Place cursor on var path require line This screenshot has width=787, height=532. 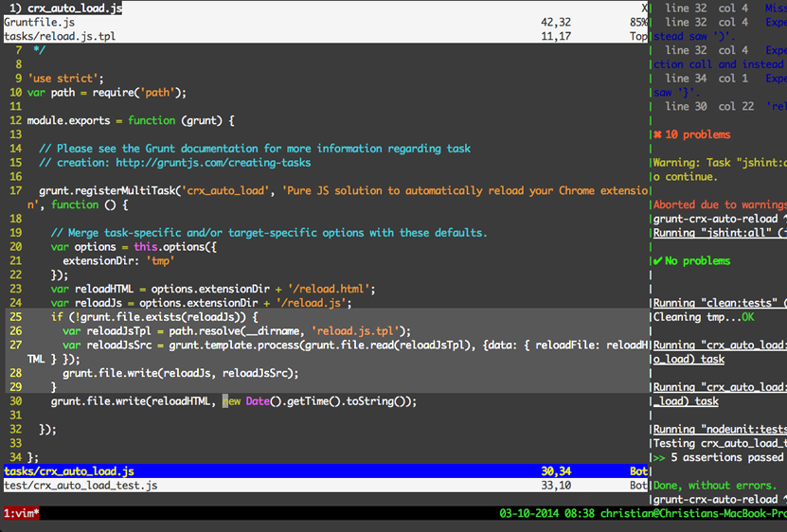tap(106, 93)
